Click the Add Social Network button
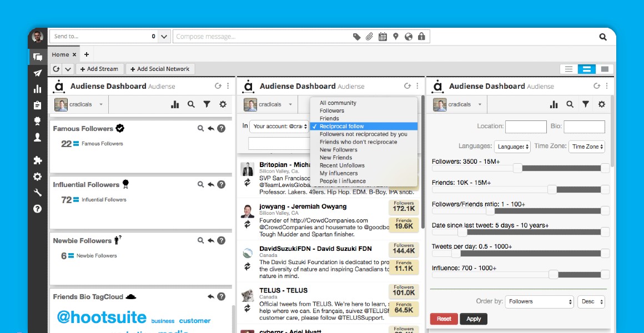Screen dimensions: 644x333 [160, 69]
